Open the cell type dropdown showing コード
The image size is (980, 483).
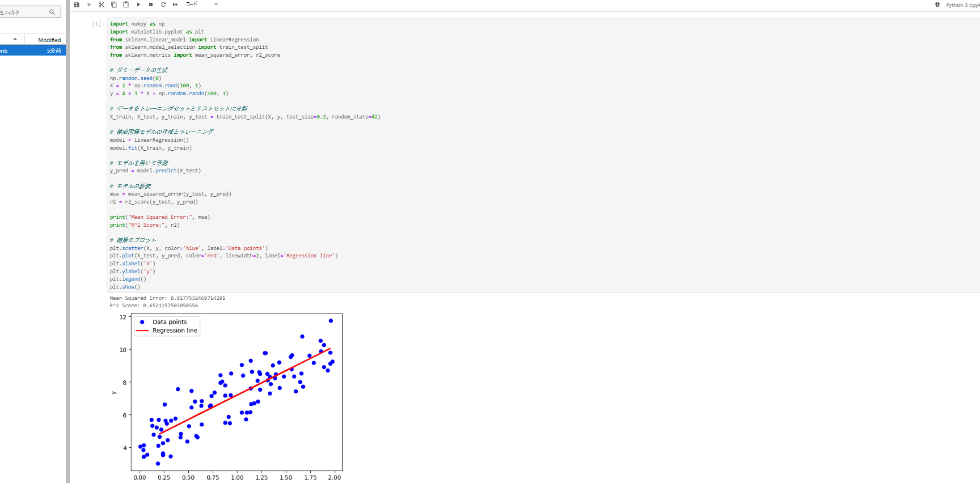point(202,5)
